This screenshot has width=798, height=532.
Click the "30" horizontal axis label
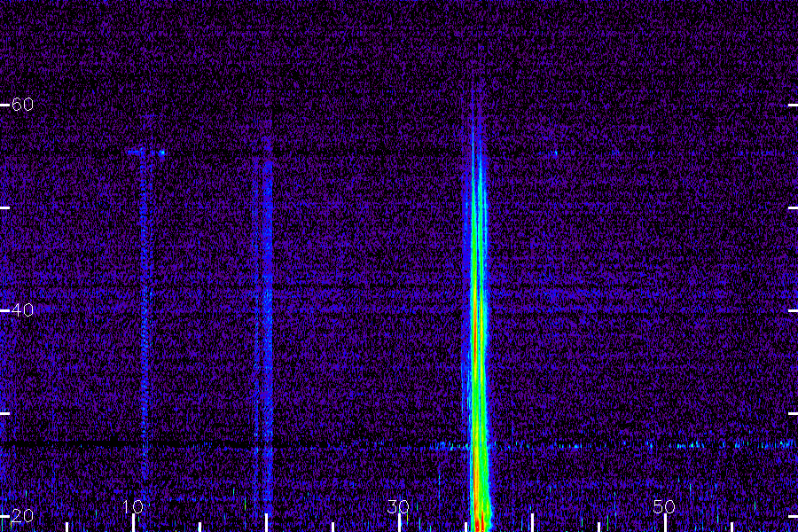(x=398, y=506)
